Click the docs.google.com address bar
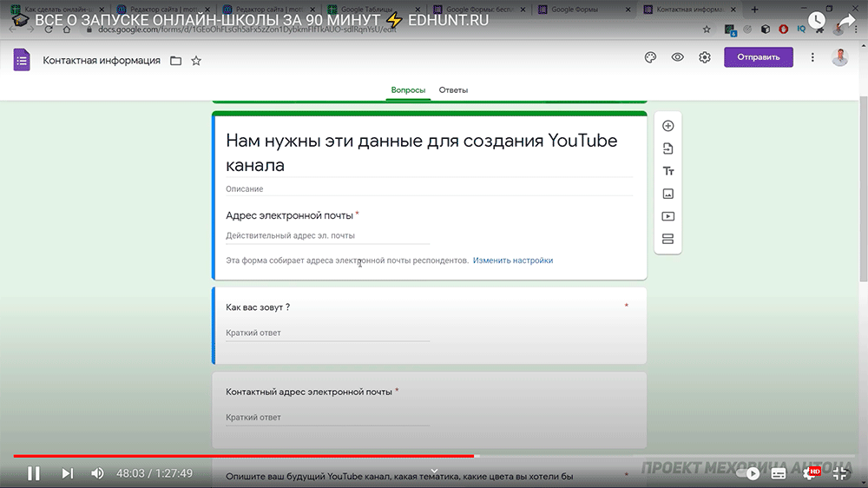Screen dimensions: 868x488 pyautogui.click(x=247, y=30)
